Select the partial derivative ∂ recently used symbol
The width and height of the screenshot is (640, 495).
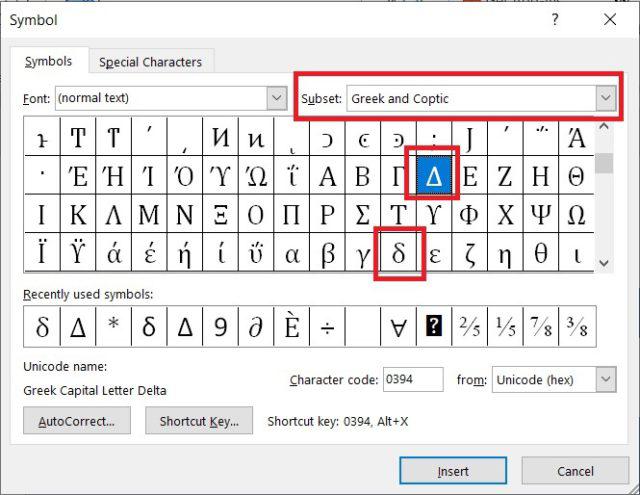[x=256, y=326]
